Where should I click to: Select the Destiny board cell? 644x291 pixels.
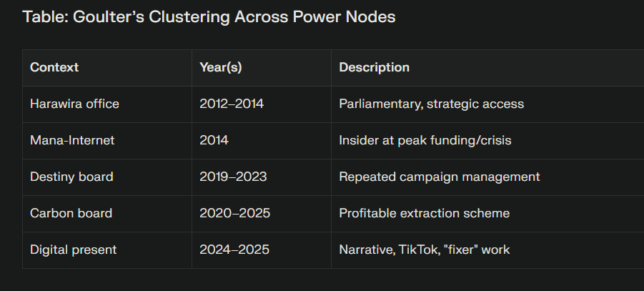click(71, 177)
